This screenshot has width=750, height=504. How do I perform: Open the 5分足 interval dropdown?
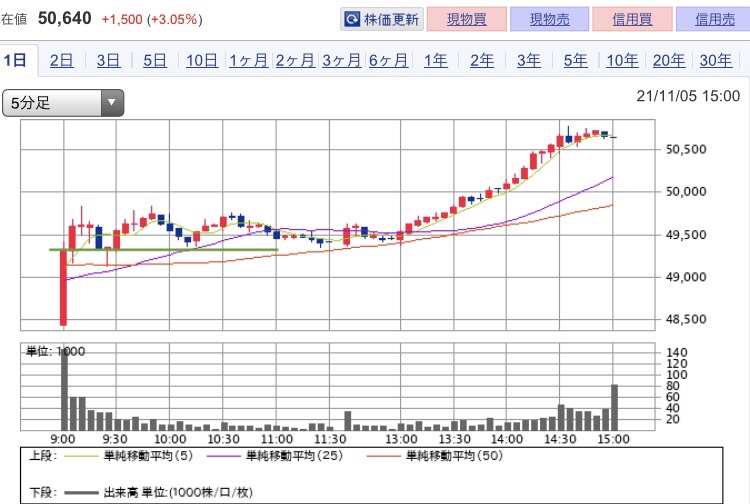pos(63,102)
